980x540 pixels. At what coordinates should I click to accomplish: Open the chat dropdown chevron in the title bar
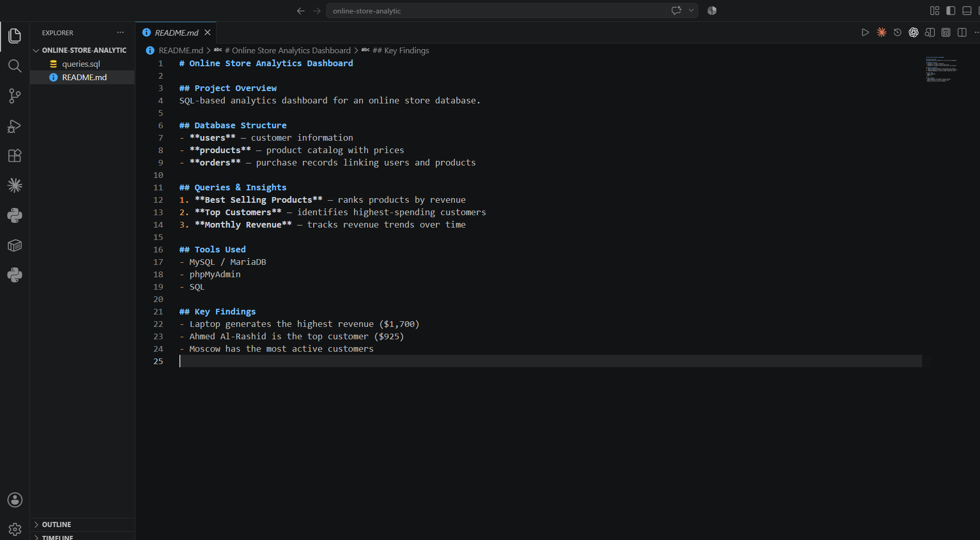click(691, 10)
